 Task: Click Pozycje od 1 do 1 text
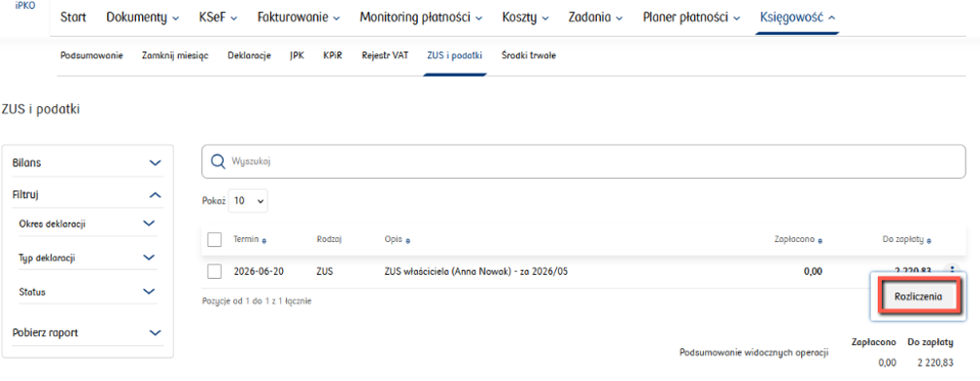(257, 301)
